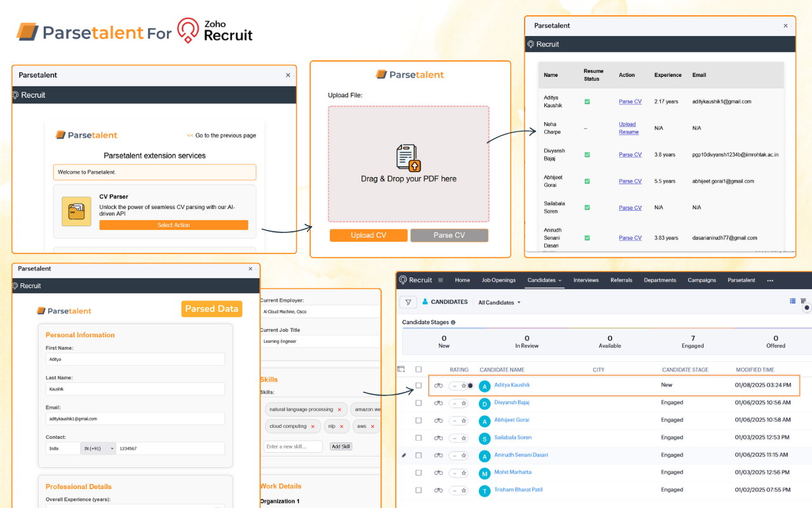
Task: Click the Upload CV button
Action: click(369, 236)
